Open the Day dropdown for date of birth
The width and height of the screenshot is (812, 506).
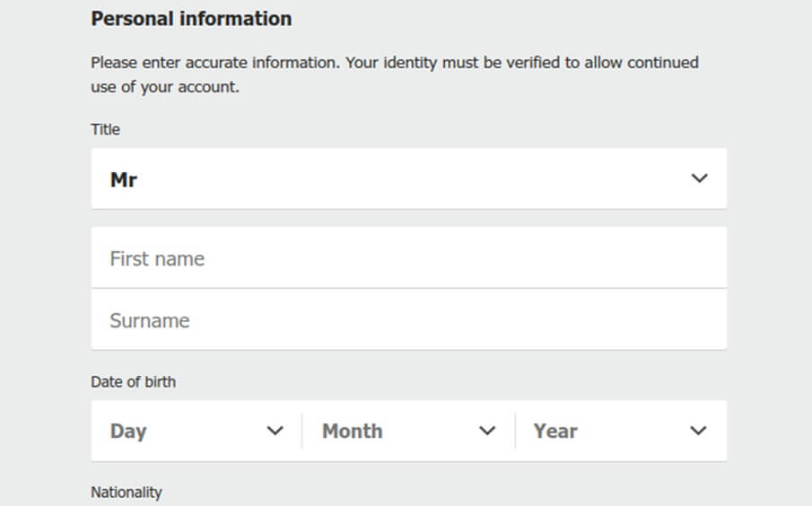point(196,431)
